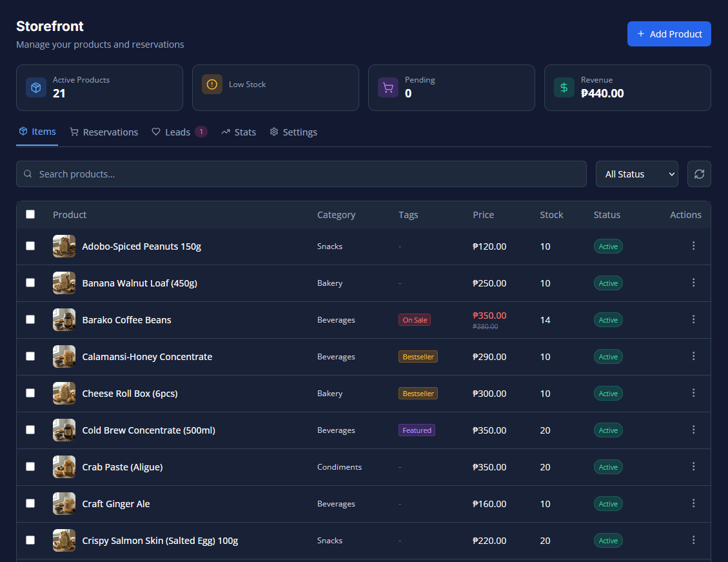Click the refresh icon beside the status filter
The width and height of the screenshot is (728, 562).
tap(699, 174)
